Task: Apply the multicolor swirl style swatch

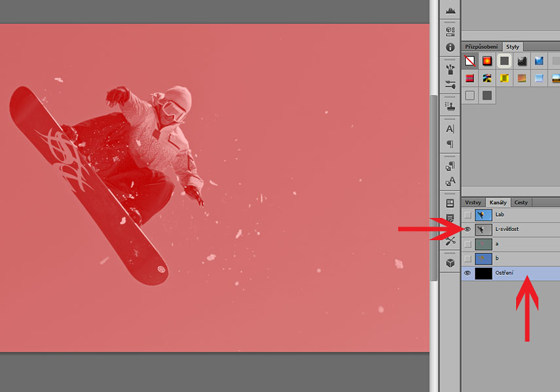Action: click(487, 78)
